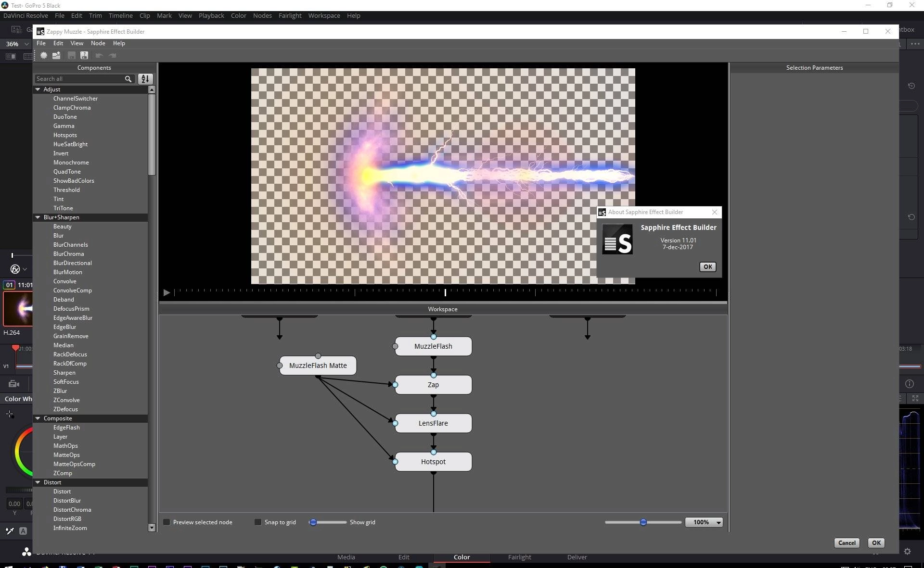Select the HueSatBright component
The image size is (924, 568).
point(70,144)
